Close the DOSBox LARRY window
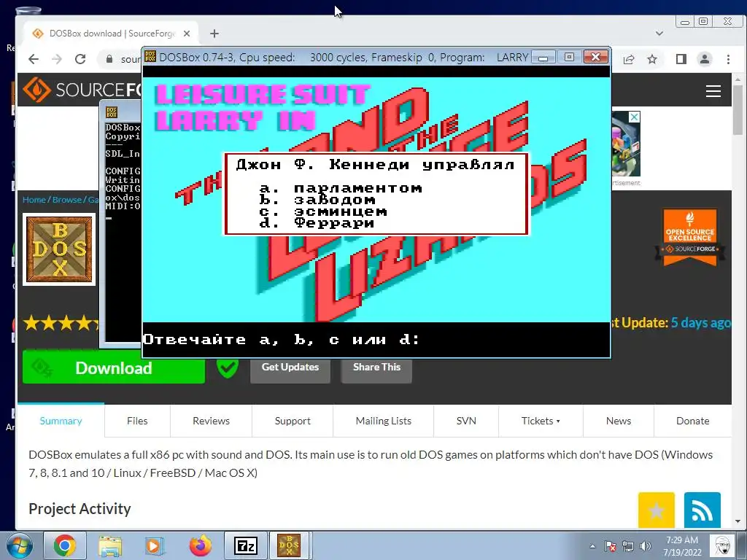This screenshot has width=747, height=560. 595,57
